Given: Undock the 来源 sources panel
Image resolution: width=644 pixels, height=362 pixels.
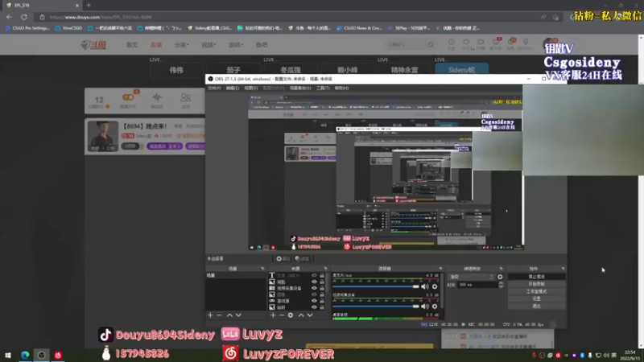Looking at the screenshot, I should tap(325, 269).
